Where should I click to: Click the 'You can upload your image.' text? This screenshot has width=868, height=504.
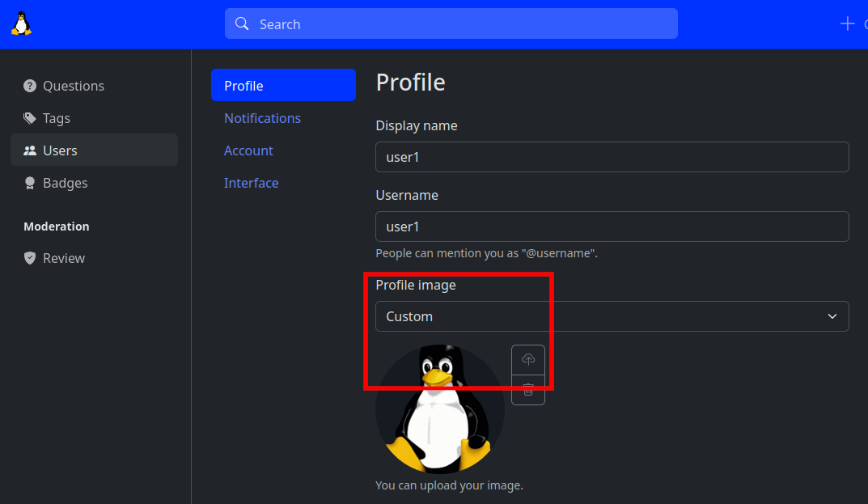[x=449, y=485]
